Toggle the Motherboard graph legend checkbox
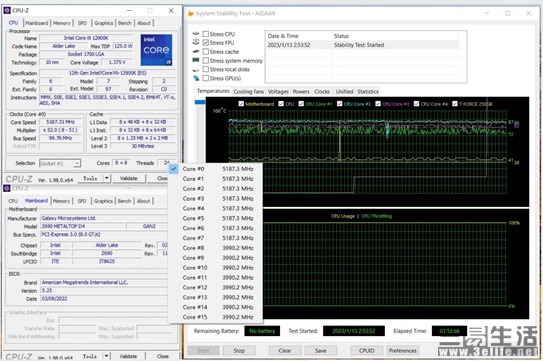 [x=241, y=104]
